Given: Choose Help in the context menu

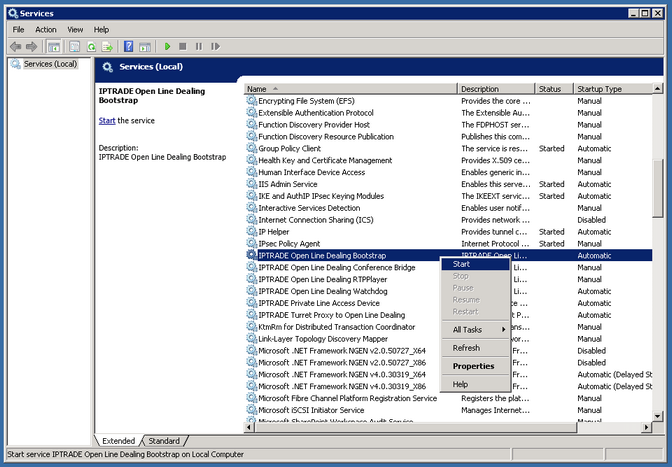Looking at the screenshot, I should [x=475, y=384].
